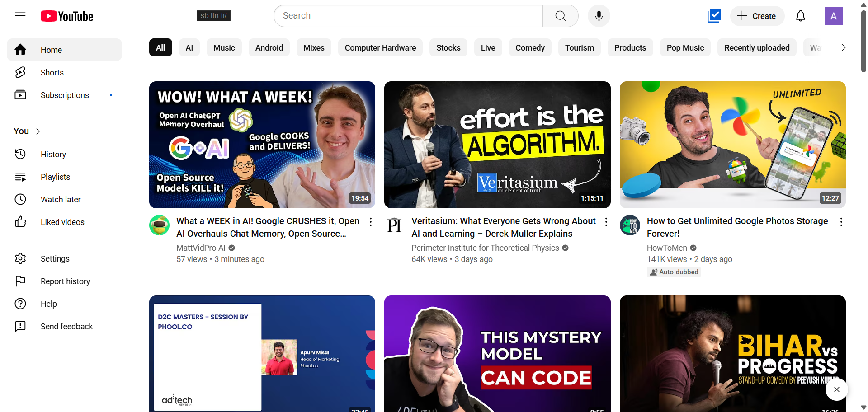
Task: Select the Products chip
Action: point(630,48)
